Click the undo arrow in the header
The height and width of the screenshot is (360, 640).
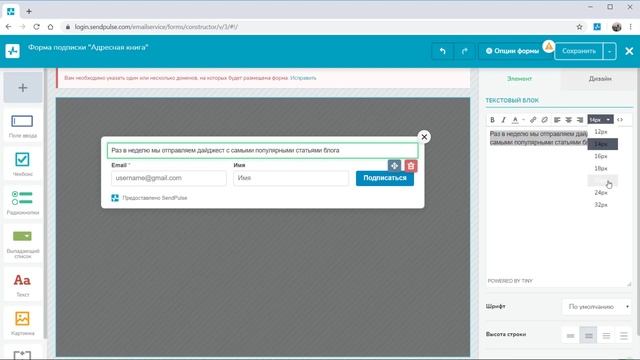click(x=442, y=51)
